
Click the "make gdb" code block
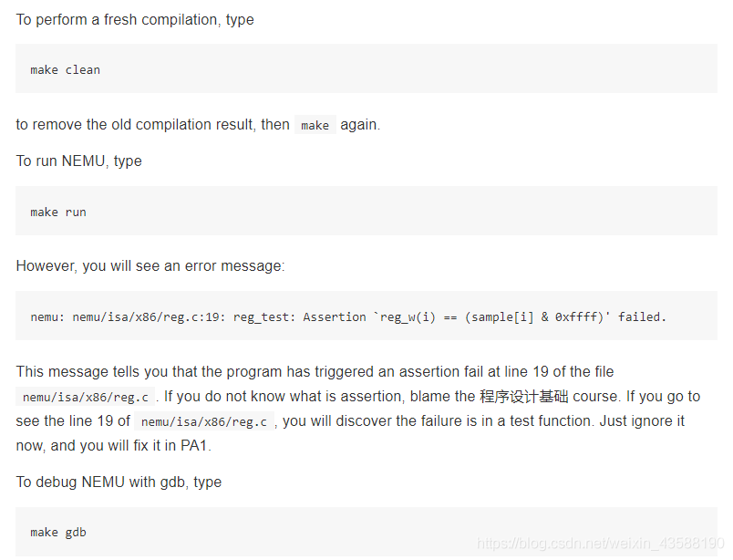[58, 532]
